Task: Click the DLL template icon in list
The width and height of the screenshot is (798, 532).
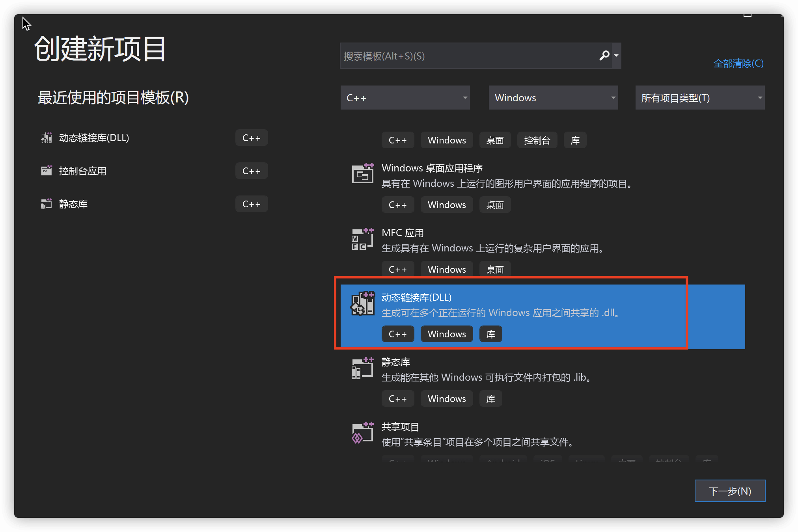Action: [x=362, y=303]
